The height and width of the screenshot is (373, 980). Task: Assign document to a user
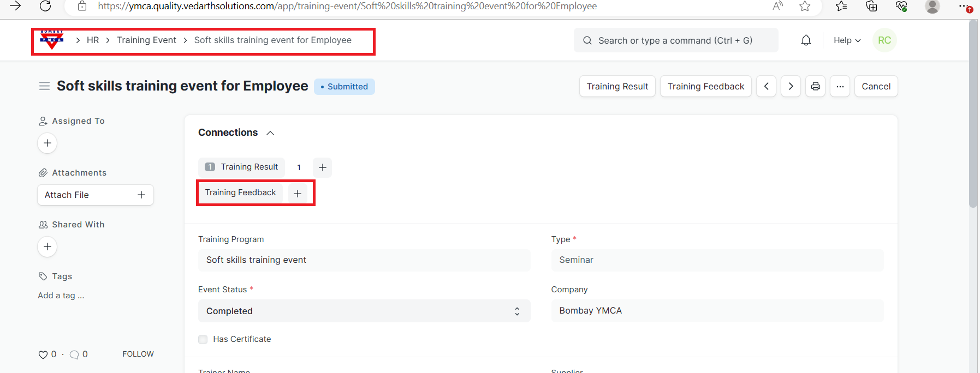pyautogui.click(x=47, y=143)
